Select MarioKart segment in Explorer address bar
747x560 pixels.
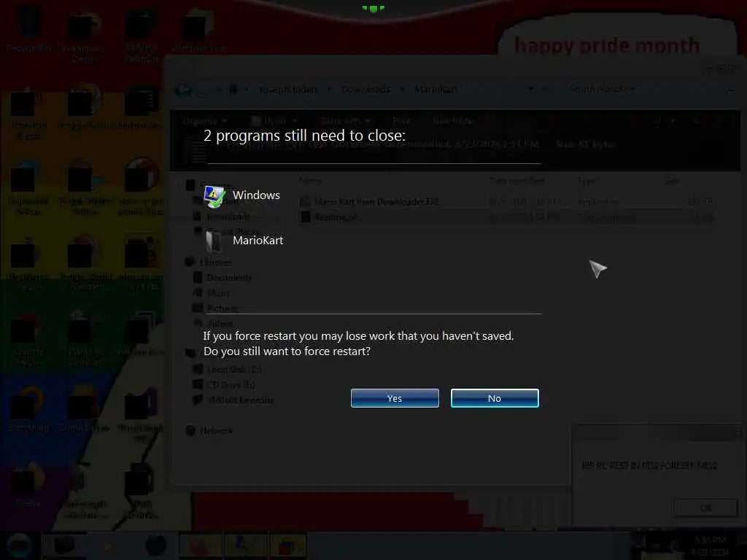coord(436,90)
